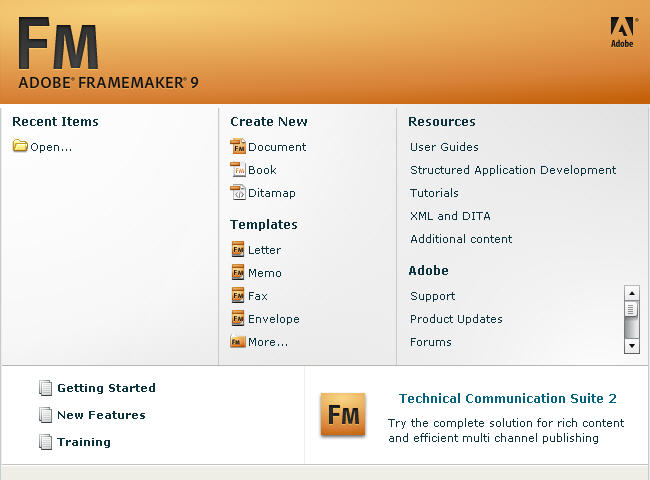
Task: Open a recent file via Open...
Action: (x=51, y=147)
